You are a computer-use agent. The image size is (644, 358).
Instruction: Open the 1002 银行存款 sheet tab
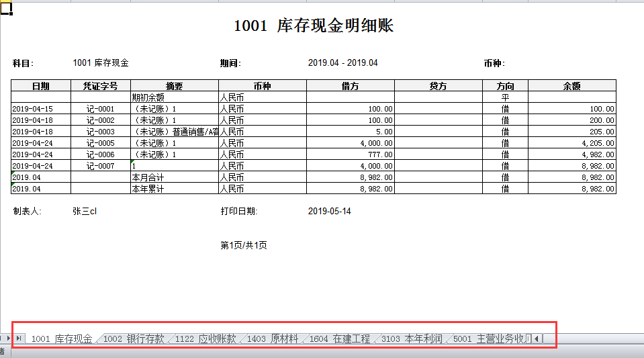134,339
